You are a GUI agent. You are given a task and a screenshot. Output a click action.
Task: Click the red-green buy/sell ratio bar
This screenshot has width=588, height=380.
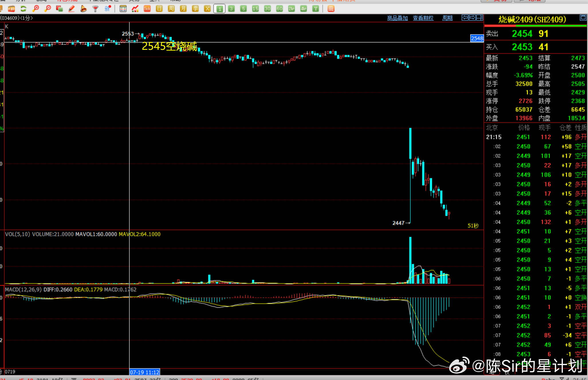pyautogui.click(x=535, y=26)
